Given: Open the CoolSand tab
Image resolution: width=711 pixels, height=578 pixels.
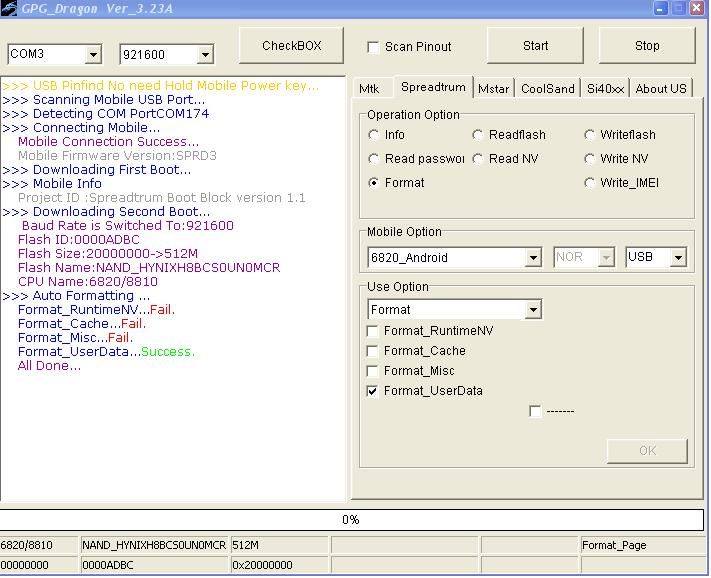Looking at the screenshot, I should click(x=548, y=88).
